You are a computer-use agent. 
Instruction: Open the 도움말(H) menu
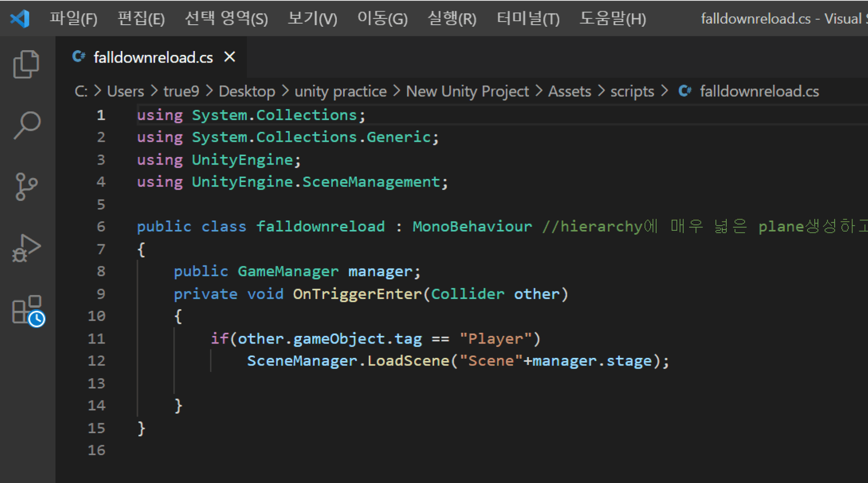(x=612, y=18)
